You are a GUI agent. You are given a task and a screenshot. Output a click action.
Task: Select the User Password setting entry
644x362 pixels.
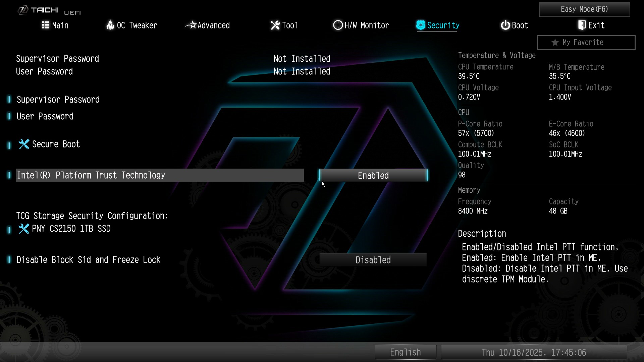45,116
